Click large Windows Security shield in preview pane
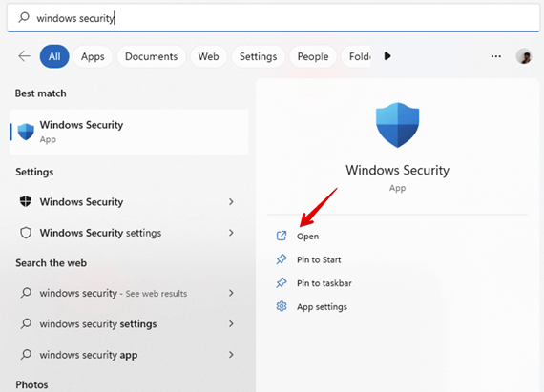This screenshot has width=544, height=392. point(398,125)
